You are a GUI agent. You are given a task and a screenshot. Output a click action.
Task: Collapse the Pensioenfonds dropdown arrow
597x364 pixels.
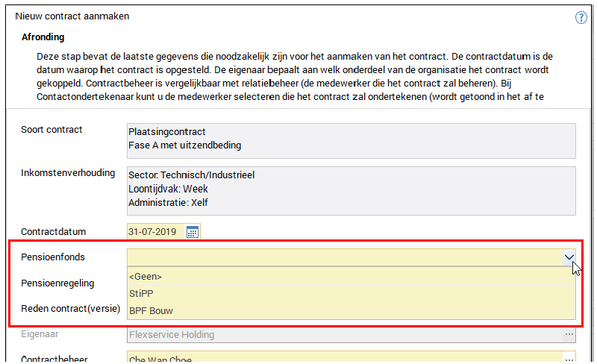coord(569,257)
